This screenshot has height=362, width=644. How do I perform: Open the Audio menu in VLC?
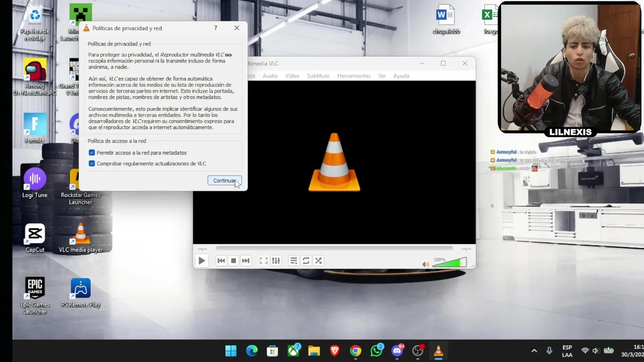tap(270, 76)
